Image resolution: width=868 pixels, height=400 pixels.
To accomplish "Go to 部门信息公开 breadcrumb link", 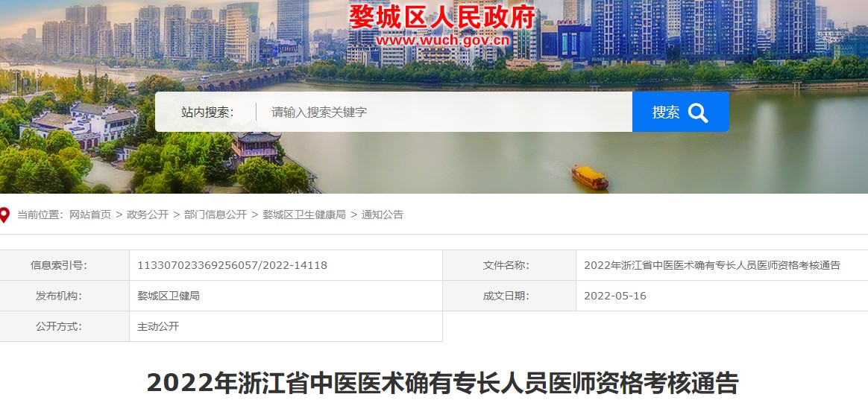I will point(216,215).
